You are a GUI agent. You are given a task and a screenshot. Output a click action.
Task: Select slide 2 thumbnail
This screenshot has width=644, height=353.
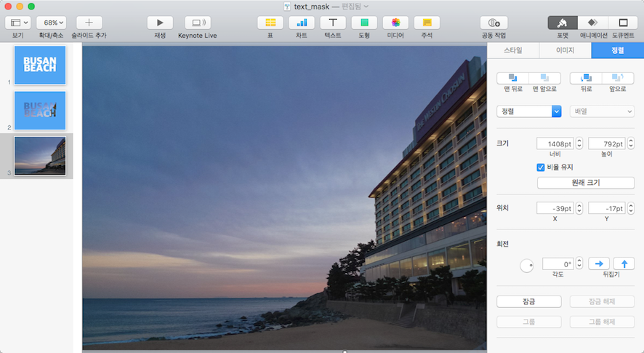40,111
